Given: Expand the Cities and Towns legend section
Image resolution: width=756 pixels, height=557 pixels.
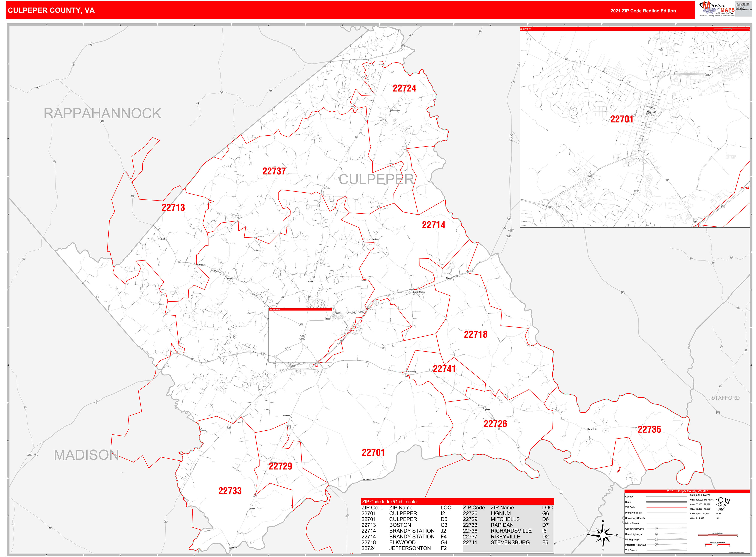Looking at the screenshot, I should tap(700, 495).
